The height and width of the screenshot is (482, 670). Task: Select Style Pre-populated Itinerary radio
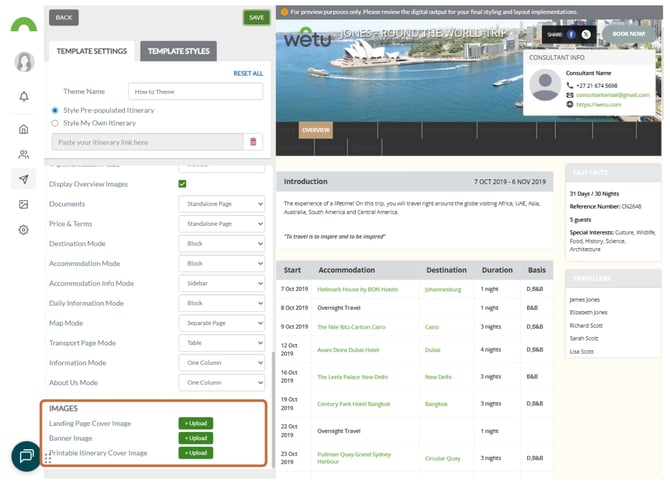click(55, 110)
